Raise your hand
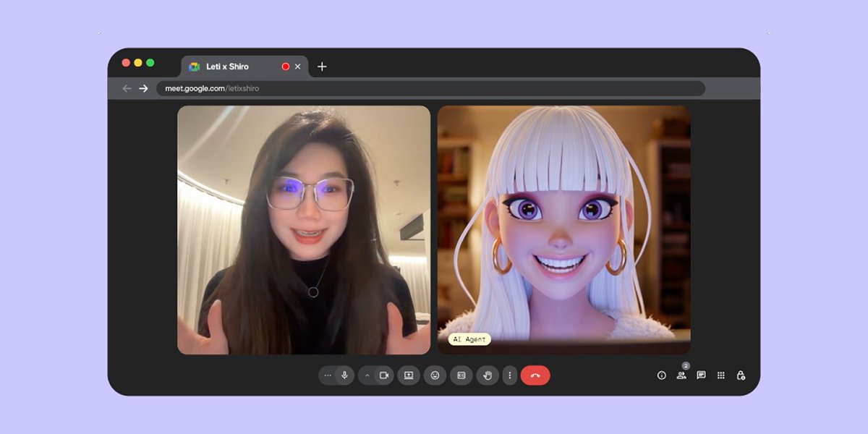 coord(488,375)
